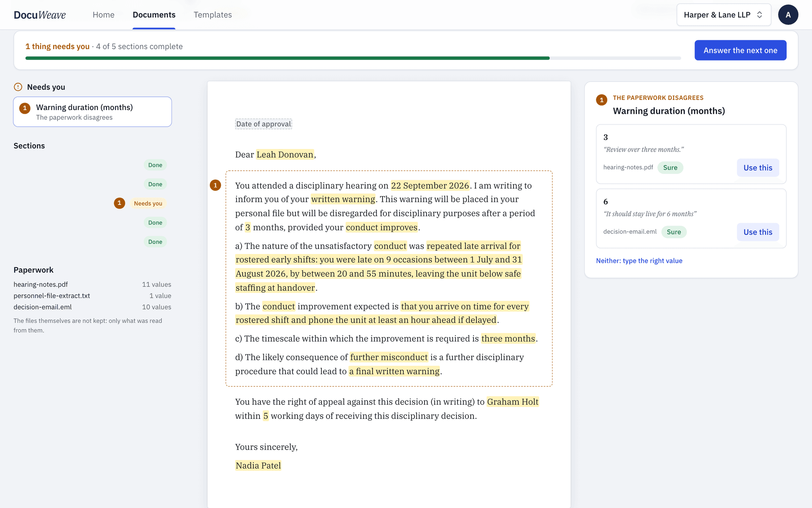Select the highlighted name Leah Donovan

click(285, 154)
